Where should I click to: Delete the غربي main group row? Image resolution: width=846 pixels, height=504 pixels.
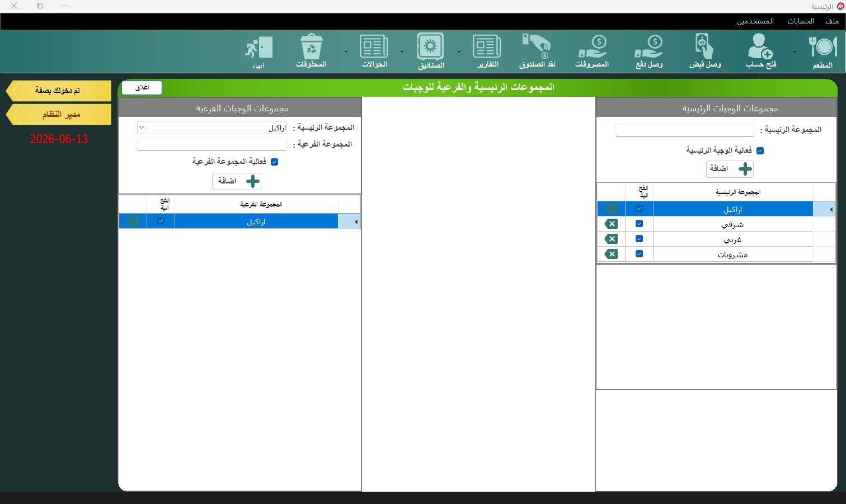(x=611, y=239)
